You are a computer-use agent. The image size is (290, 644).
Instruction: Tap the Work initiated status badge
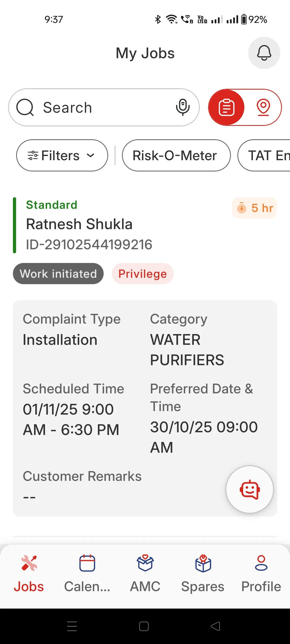tap(58, 274)
